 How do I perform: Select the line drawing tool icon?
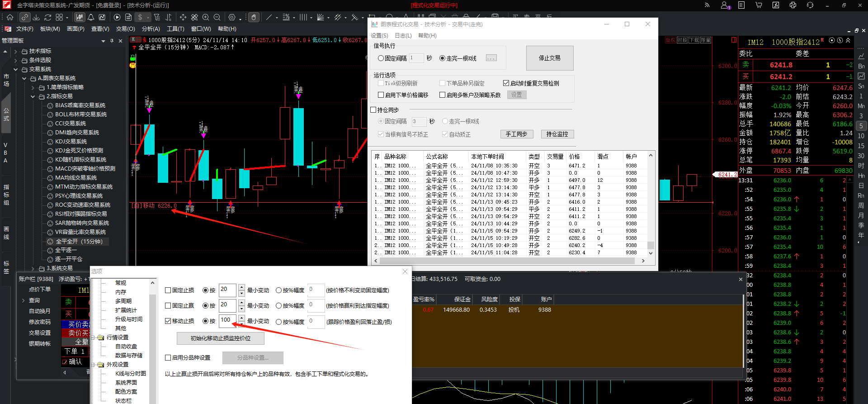pos(269,17)
